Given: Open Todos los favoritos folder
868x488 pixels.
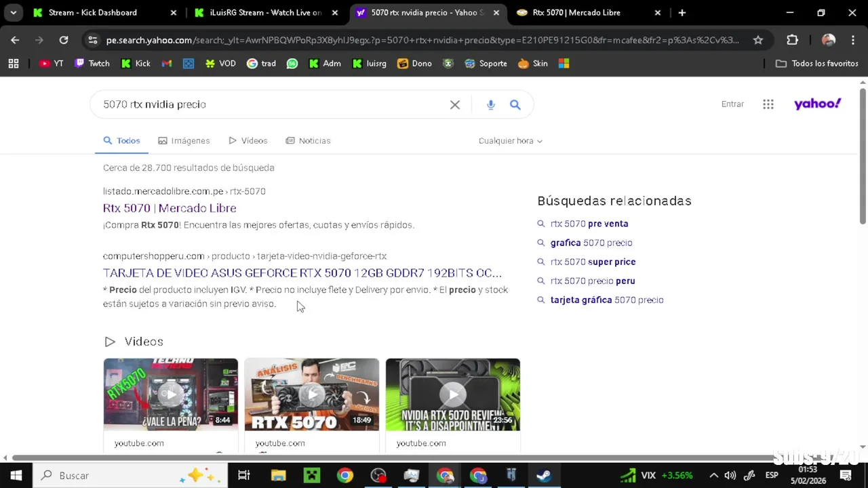Looking at the screenshot, I should tap(817, 63).
